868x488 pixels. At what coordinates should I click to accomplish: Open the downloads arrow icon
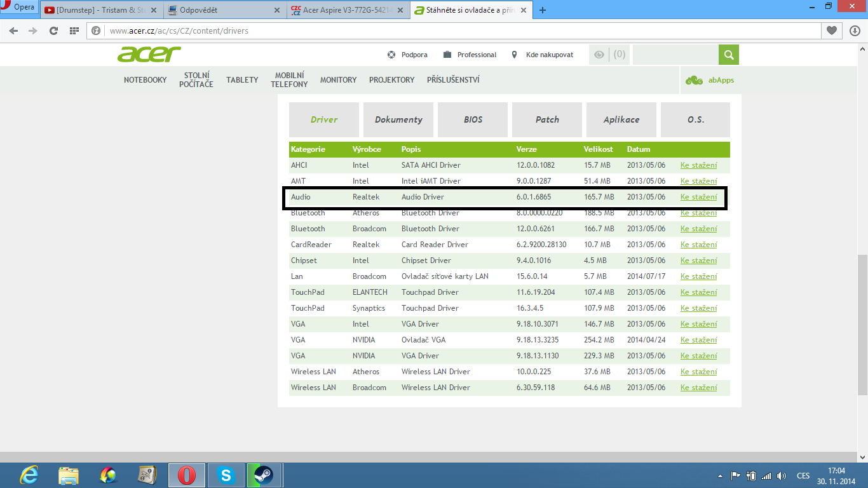point(855,30)
